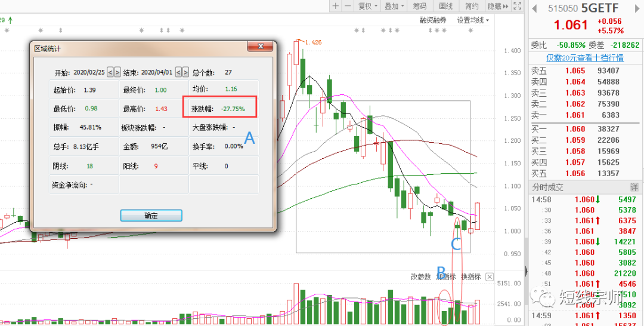
Task: Click the 起始价 1.39 cell
Action: pyautogui.click(x=84, y=90)
